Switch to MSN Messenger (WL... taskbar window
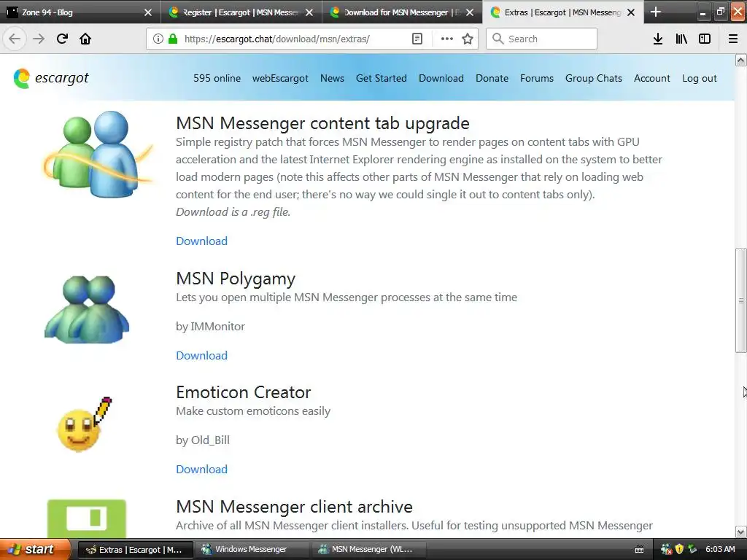Image resolution: width=747 pixels, height=560 pixels. (369, 550)
